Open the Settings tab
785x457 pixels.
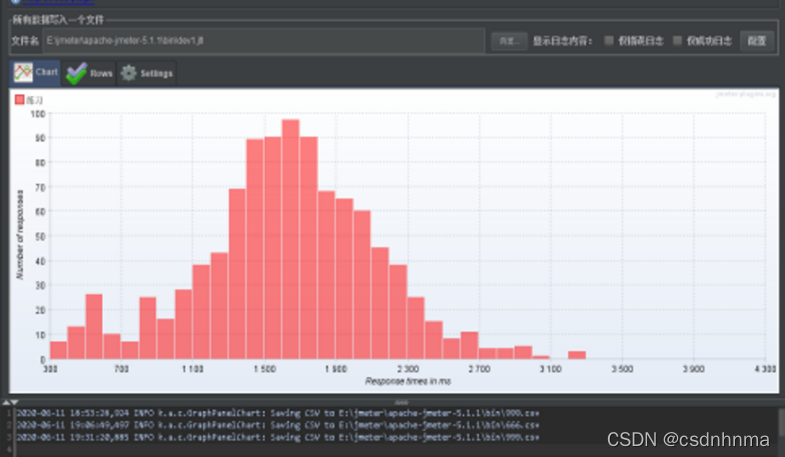coord(147,74)
